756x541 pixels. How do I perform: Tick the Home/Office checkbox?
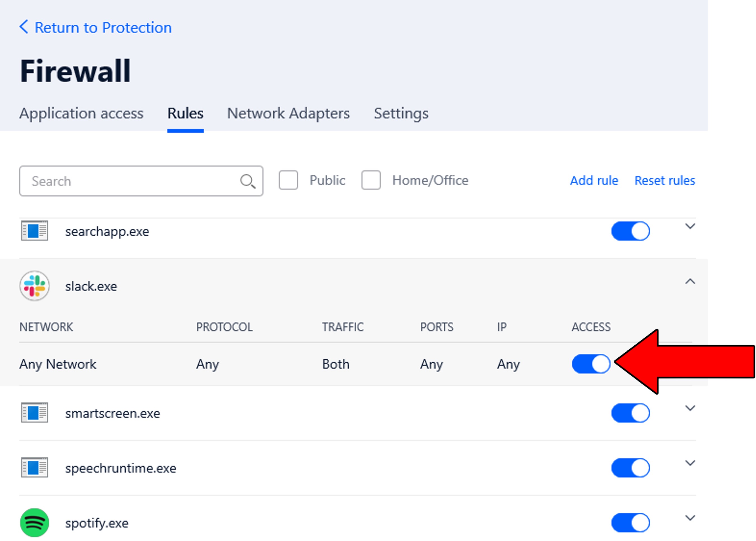tap(371, 180)
